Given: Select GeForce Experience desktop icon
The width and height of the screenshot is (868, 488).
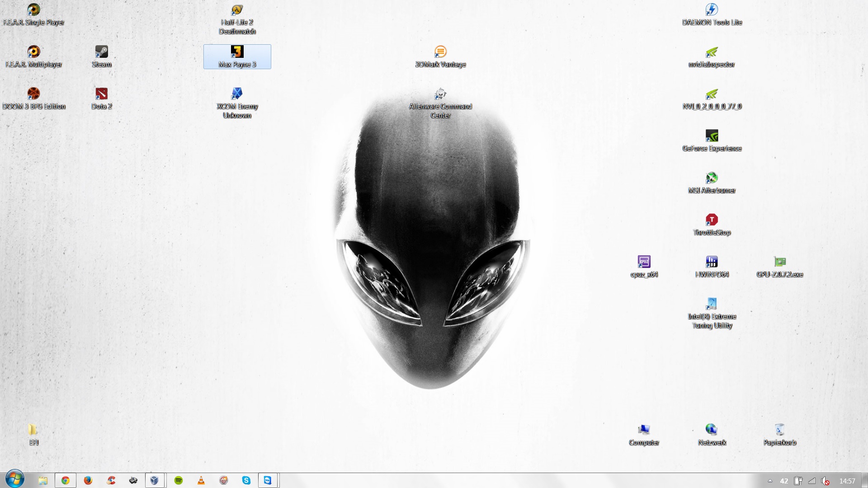Looking at the screenshot, I should pos(712,141).
